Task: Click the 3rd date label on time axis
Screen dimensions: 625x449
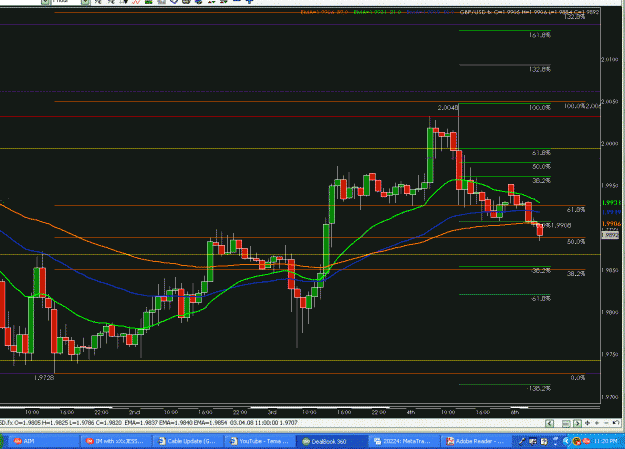Action: [272, 412]
